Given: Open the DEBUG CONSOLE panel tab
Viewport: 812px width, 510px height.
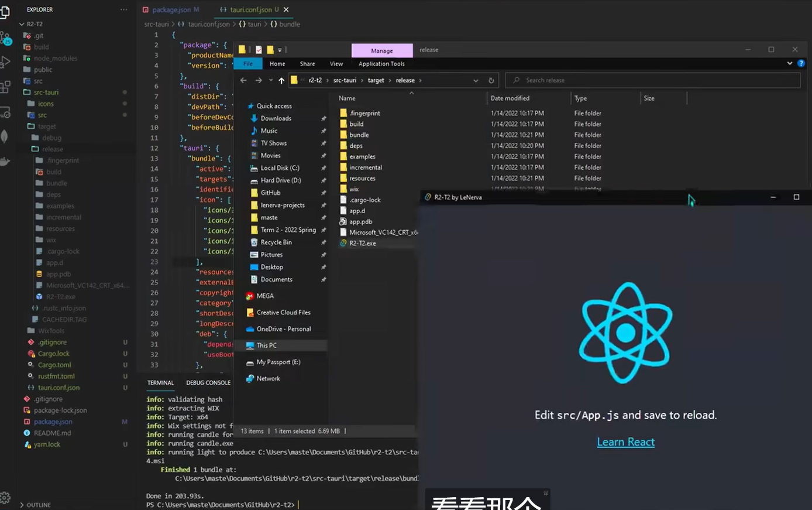Looking at the screenshot, I should point(208,383).
